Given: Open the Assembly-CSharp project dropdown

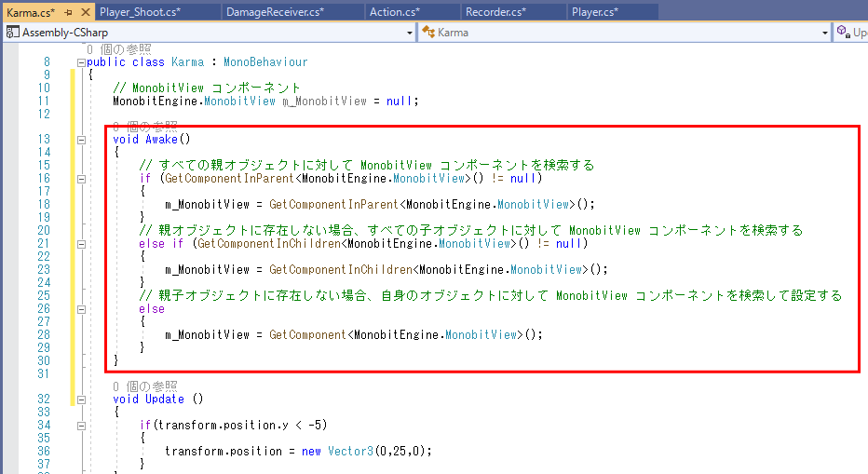Looking at the screenshot, I should pyautogui.click(x=410, y=33).
